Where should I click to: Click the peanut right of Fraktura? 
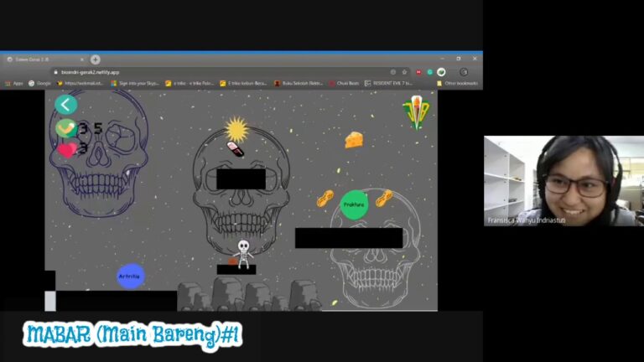[x=384, y=199]
